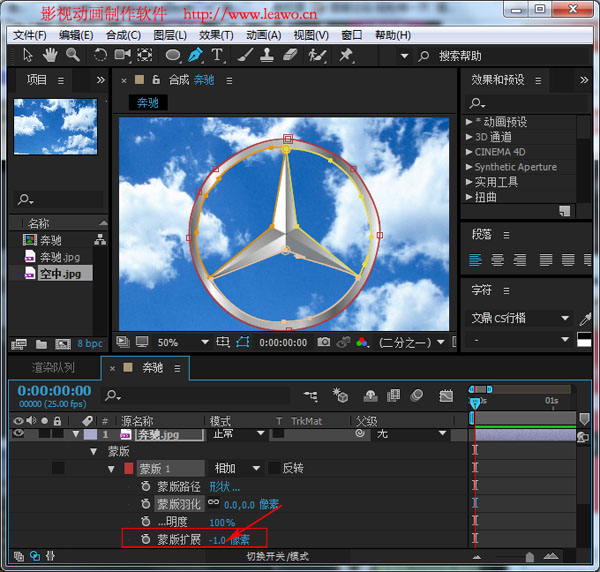Collapse the 蒙版 1 triangle

coord(111,469)
